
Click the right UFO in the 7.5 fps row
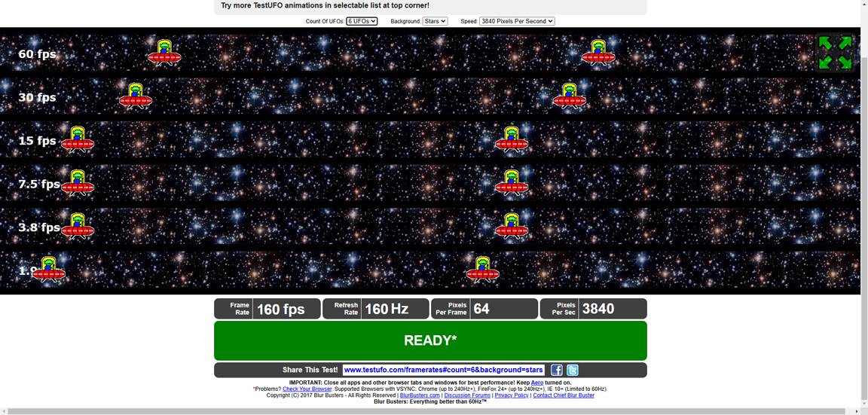(x=512, y=183)
